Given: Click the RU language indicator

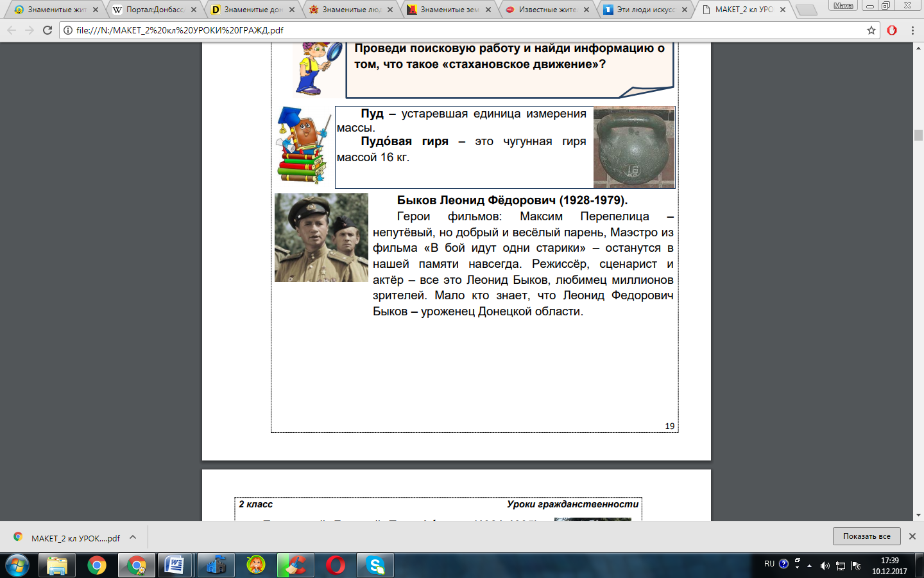Looking at the screenshot, I should coord(769,564).
